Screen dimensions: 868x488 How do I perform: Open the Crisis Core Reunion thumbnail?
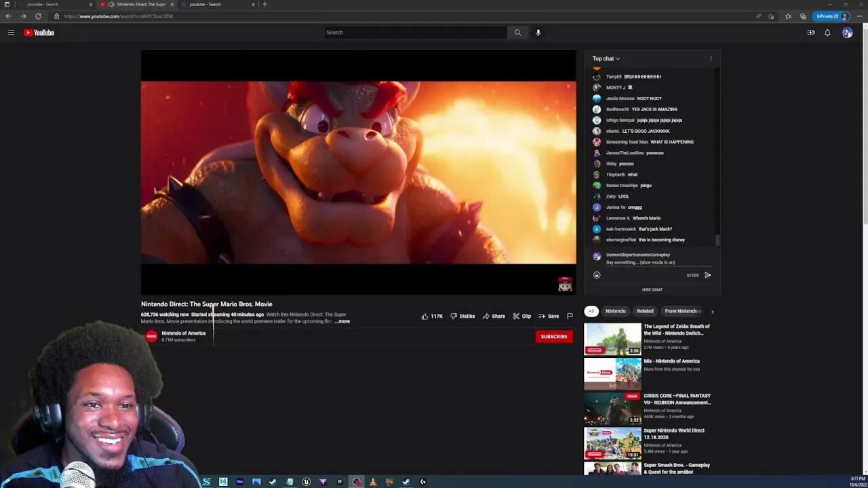click(x=612, y=408)
